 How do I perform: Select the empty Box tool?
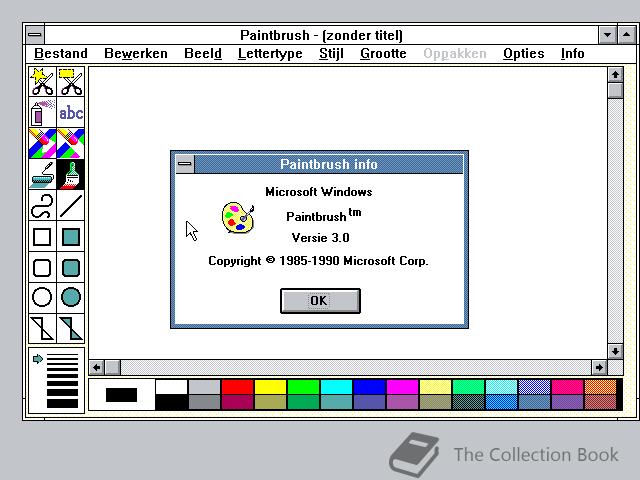(x=42, y=237)
